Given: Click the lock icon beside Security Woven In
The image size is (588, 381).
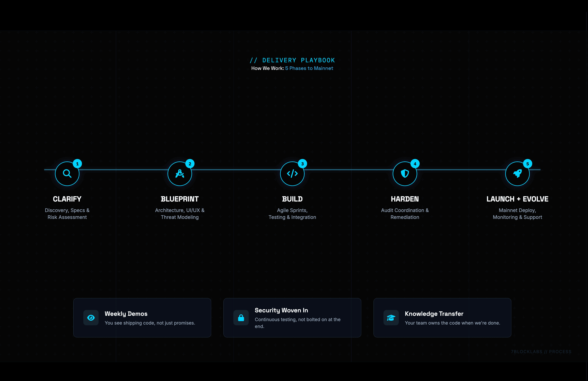Looking at the screenshot, I should pyautogui.click(x=241, y=318).
